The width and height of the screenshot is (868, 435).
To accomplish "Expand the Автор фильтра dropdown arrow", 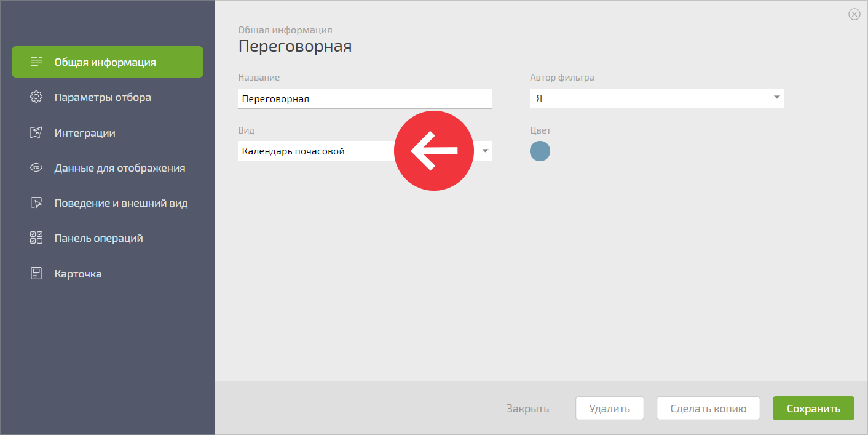I will click(x=776, y=98).
